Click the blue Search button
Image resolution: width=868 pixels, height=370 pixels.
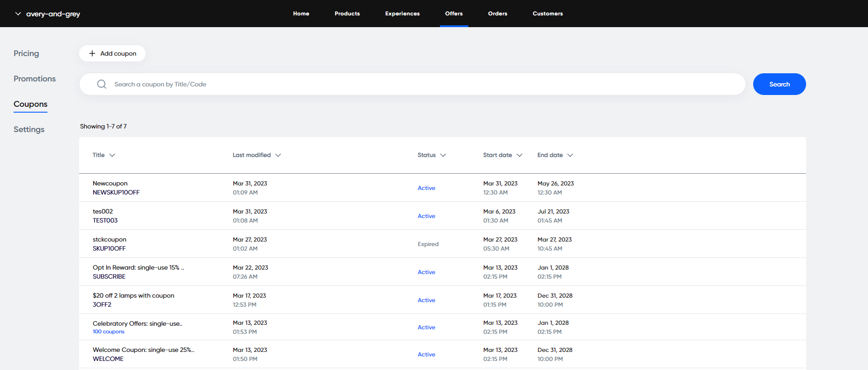(x=779, y=84)
